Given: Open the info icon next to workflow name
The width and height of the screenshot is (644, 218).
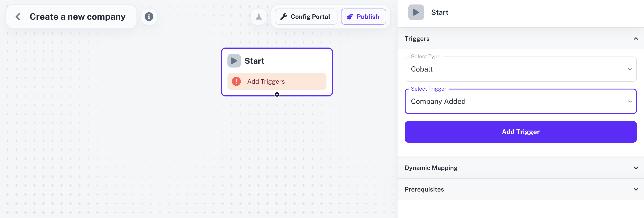Looking at the screenshot, I should coord(149,16).
